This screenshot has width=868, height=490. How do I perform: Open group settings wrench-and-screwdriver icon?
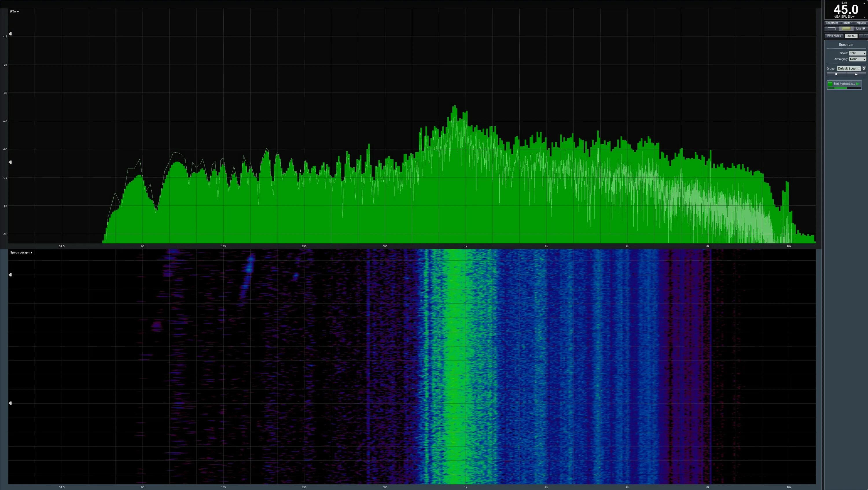coord(864,68)
